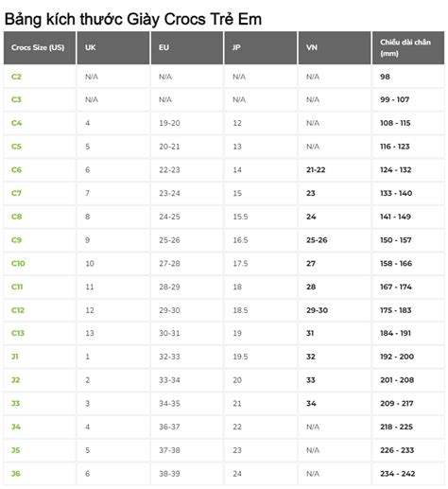
Task: Select the green C13 size label
Action: (x=18, y=333)
